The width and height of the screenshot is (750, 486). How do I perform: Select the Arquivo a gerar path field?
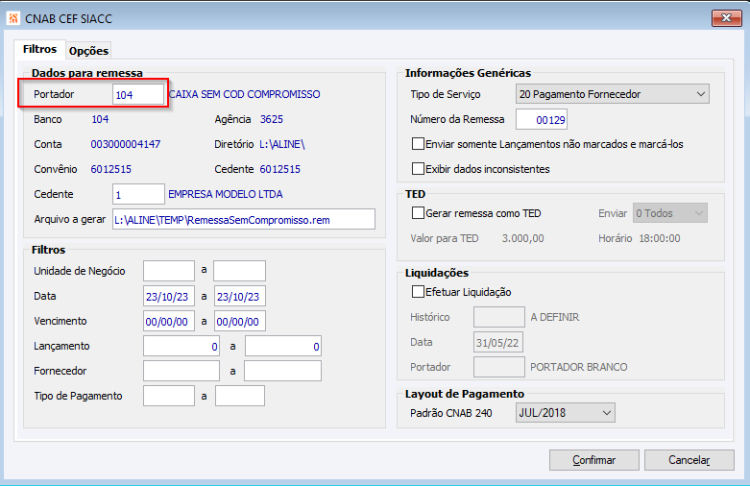tap(244, 220)
